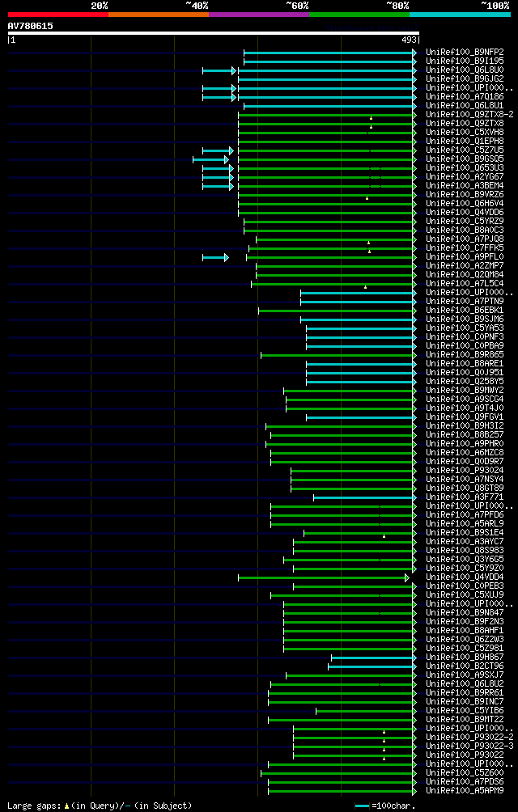Open hit UniRef100_B9VRZ6
518x812 pixels.
(465, 195)
